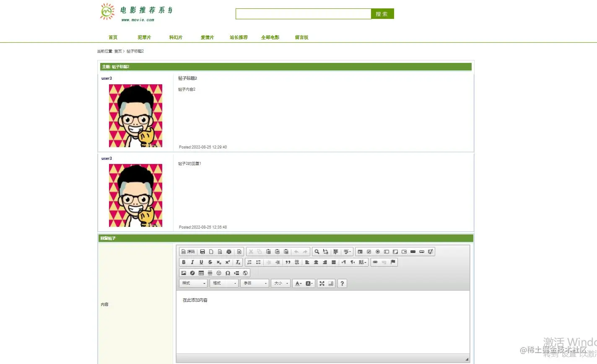Image resolution: width=597 pixels, height=364 pixels.
Task: Open the 留言板 navigation item
Action: tap(301, 37)
